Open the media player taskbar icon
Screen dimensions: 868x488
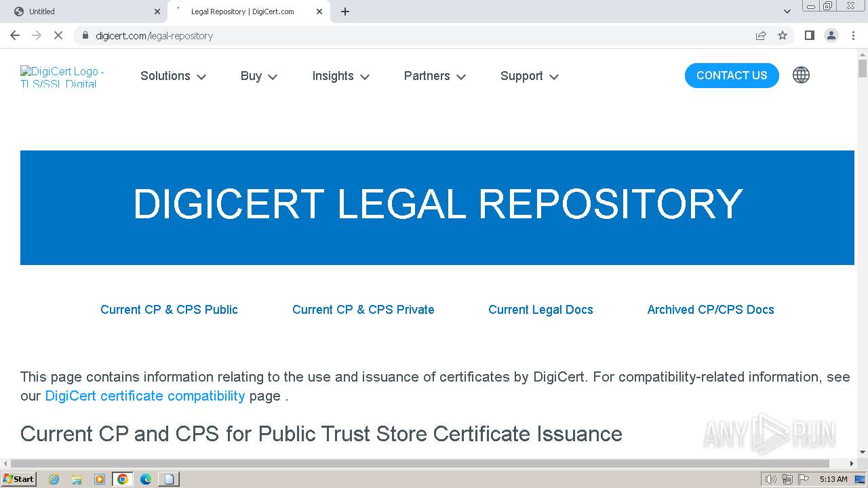coord(100,479)
